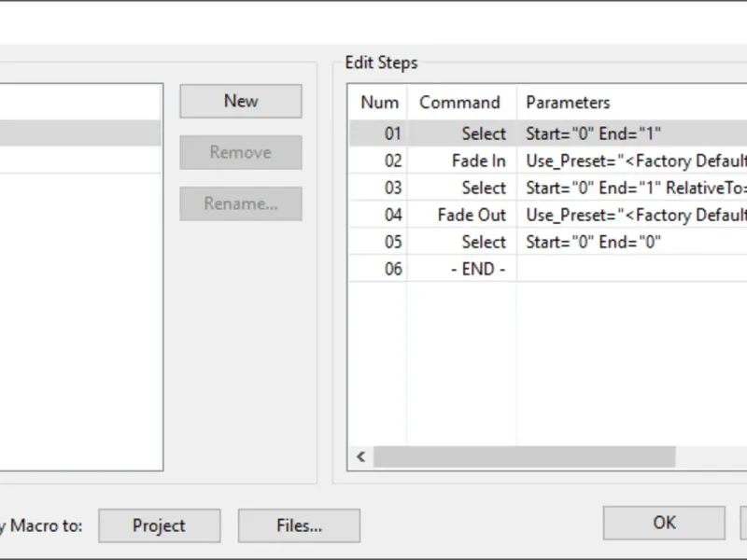This screenshot has height=560, width=747.
Task: Click the Command column header
Action: click(x=460, y=103)
